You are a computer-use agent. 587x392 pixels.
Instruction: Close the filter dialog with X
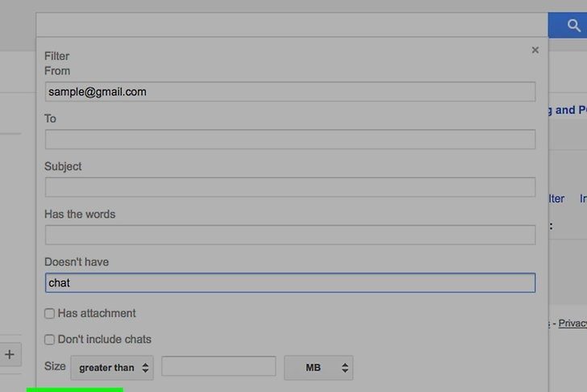[x=535, y=50]
